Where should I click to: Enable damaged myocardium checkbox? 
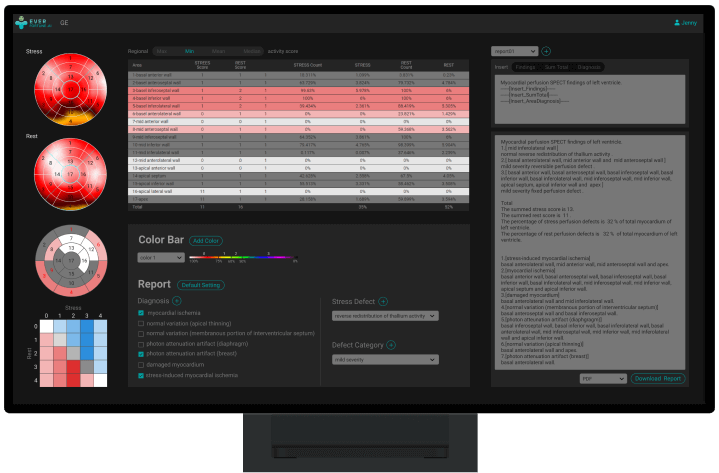click(141, 364)
